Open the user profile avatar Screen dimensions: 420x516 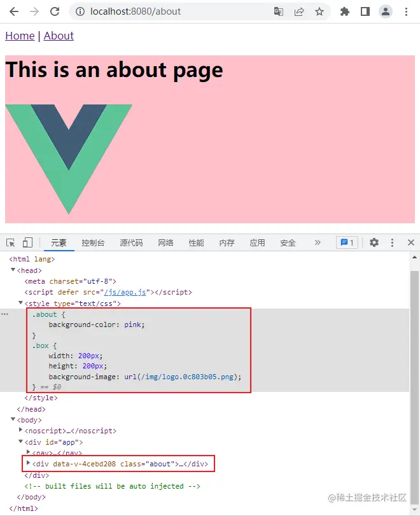click(386, 12)
